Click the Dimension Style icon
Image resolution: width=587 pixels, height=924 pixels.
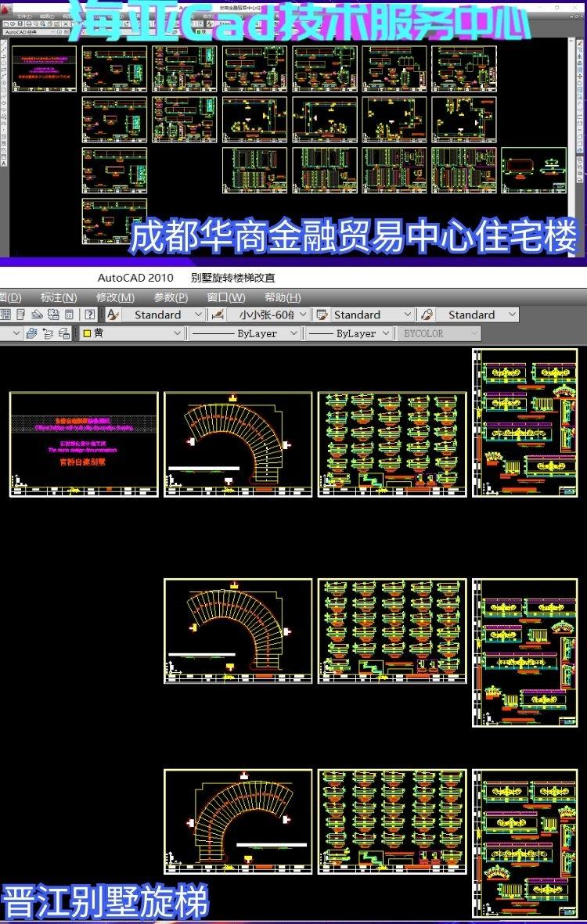pyautogui.click(x=218, y=315)
